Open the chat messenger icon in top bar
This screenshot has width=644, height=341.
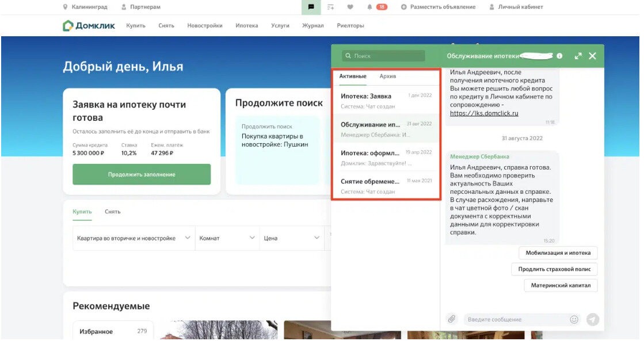(x=311, y=7)
